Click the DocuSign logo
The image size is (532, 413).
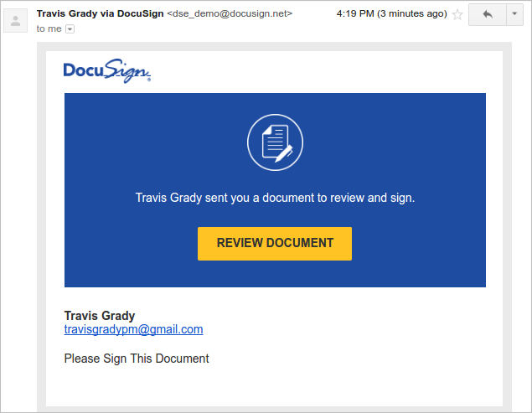[107, 71]
